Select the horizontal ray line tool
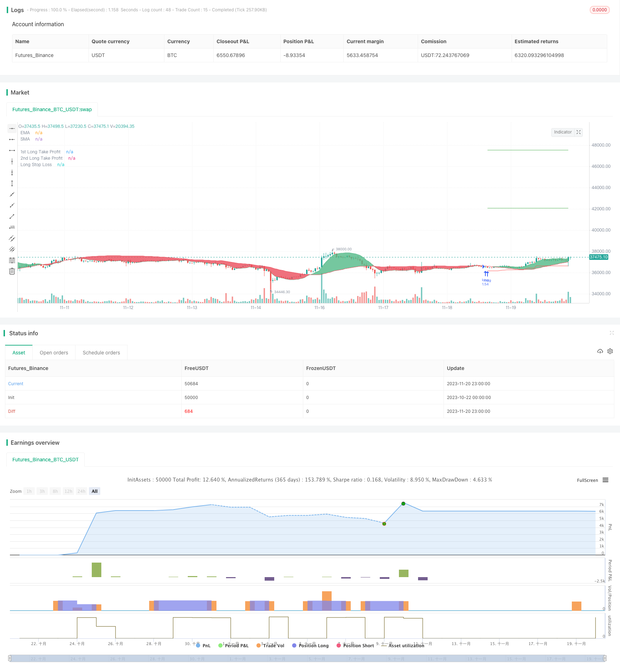Screen dimensions: 620x672 [12, 139]
